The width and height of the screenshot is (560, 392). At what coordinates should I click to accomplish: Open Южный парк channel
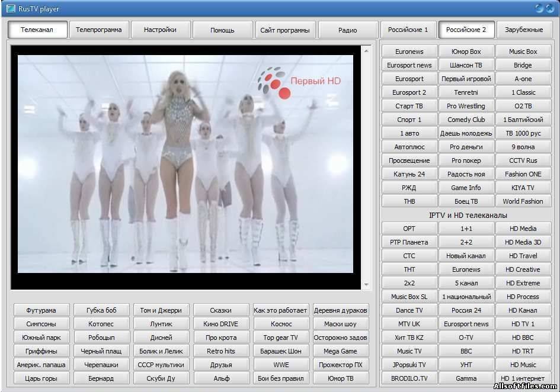(x=41, y=338)
